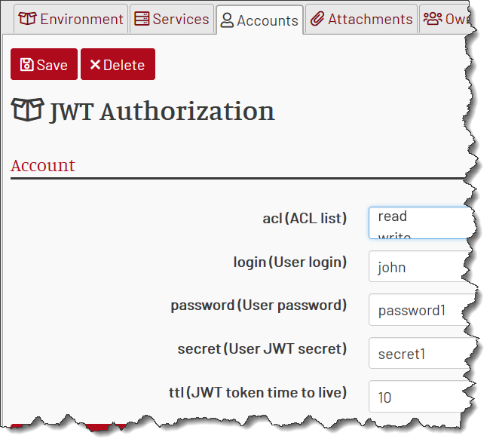Select 'write' in the ACL list

(x=394, y=235)
